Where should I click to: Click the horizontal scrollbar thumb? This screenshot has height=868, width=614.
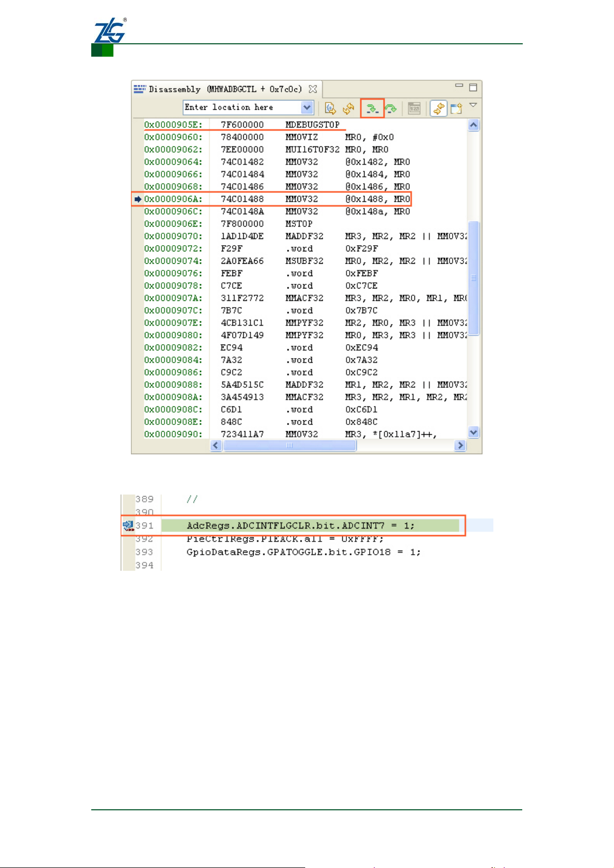click(x=290, y=445)
